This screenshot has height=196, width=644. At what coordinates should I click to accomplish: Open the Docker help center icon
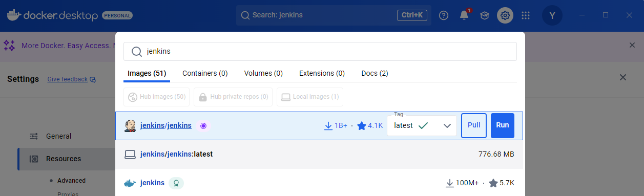(x=444, y=15)
